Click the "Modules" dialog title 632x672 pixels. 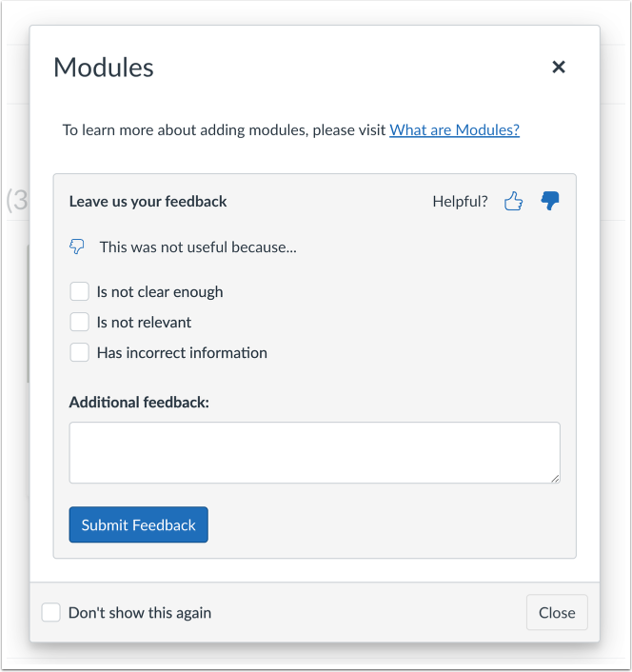coord(104,68)
